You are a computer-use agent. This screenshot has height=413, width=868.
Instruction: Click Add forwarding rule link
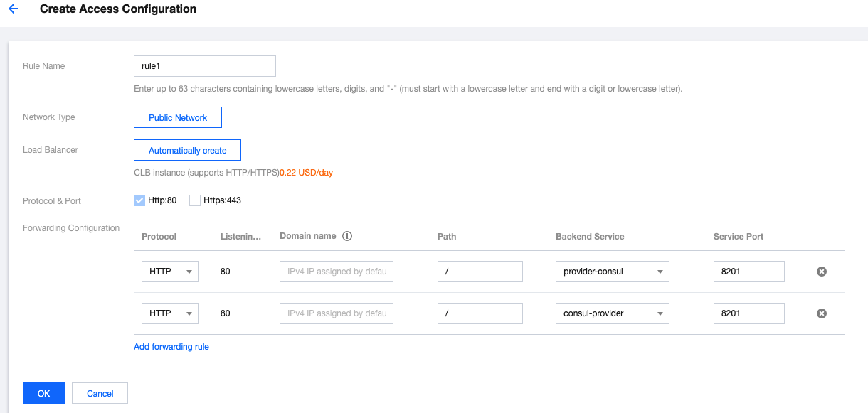pyautogui.click(x=171, y=347)
